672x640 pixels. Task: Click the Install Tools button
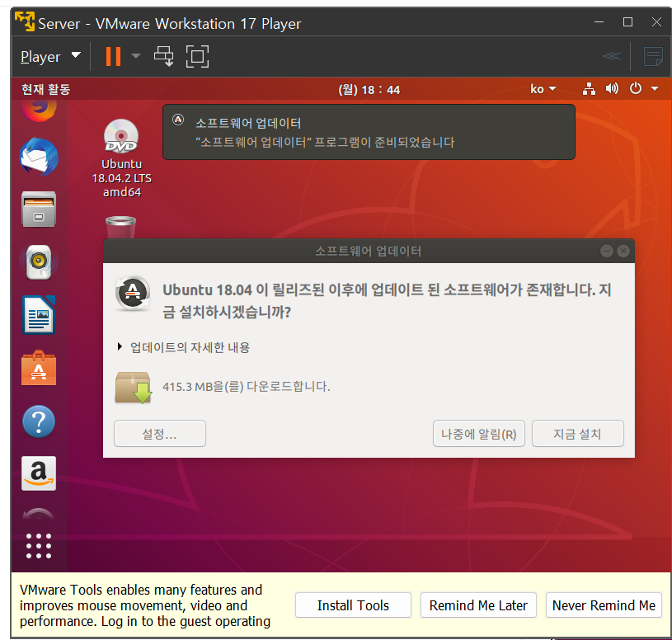click(353, 605)
